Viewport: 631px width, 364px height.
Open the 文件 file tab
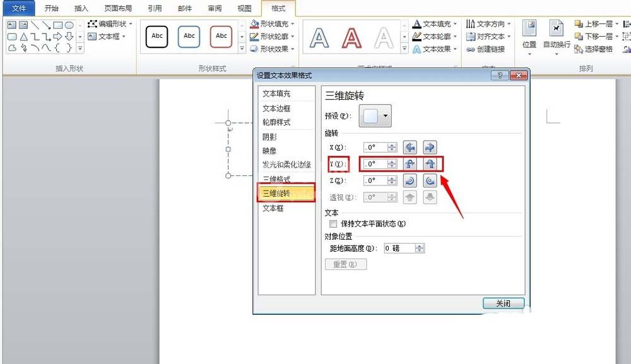19,8
